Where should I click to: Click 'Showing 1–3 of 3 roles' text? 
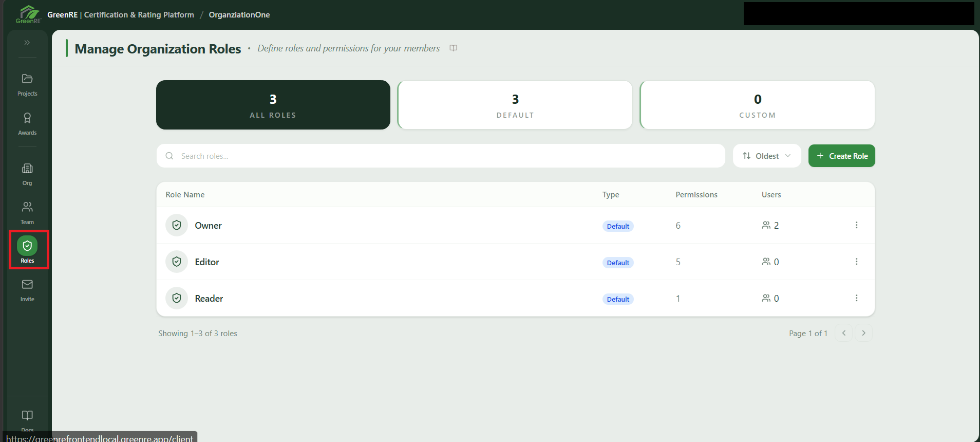[198, 334]
